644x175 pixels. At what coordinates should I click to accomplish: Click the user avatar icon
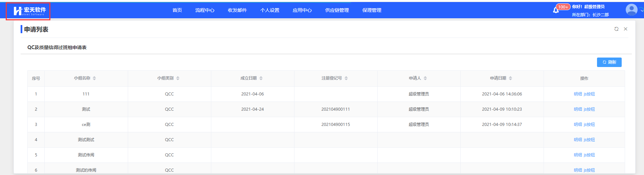(631, 10)
